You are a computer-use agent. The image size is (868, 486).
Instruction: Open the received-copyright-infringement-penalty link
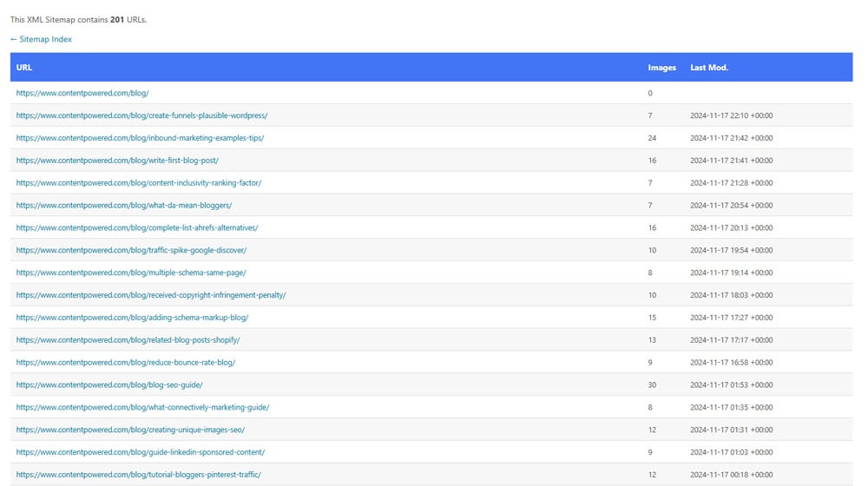[x=151, y=295]
